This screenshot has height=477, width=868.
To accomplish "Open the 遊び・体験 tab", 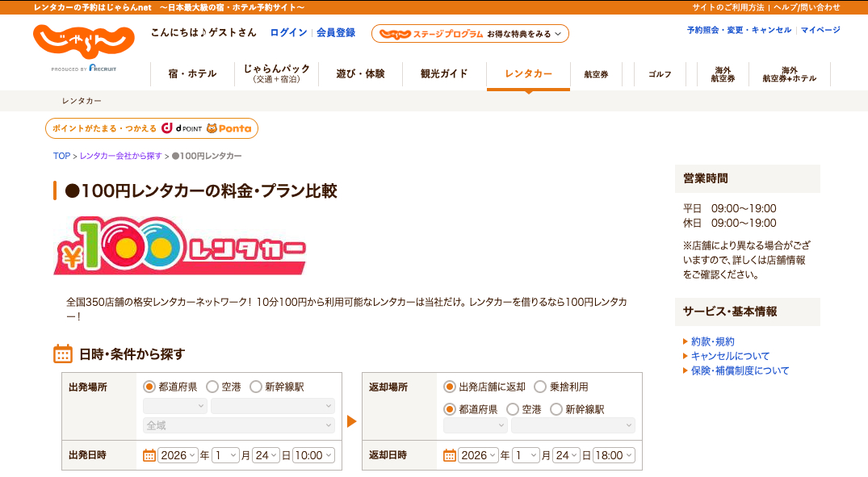I will point(361,74).
